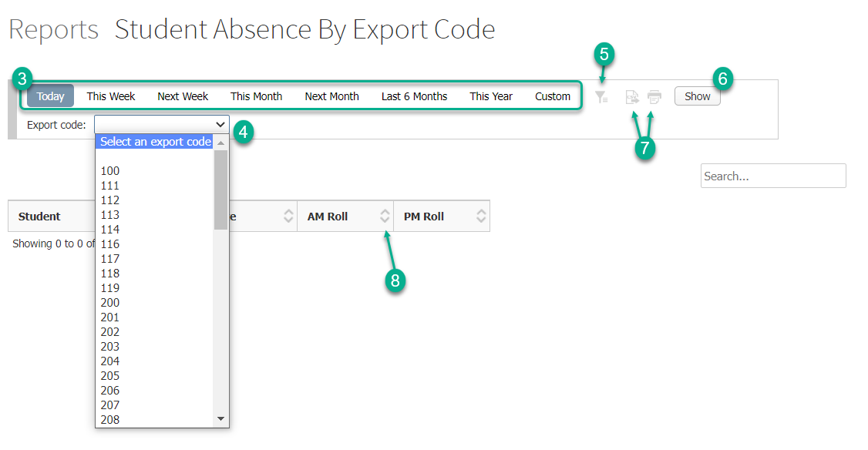The height and width of the screenshot is (450, 868).
Task: Sort the AM Roll column
Action: pos(385,216)
